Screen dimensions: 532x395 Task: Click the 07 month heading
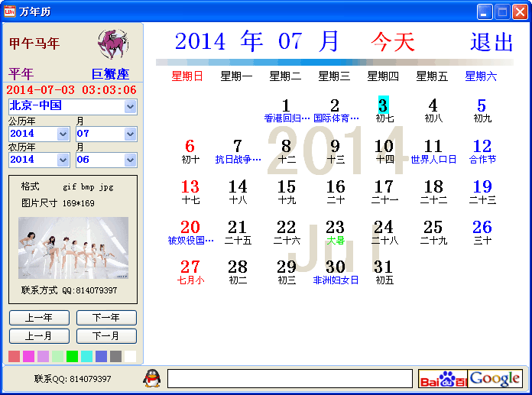click(x=290, y=41)
